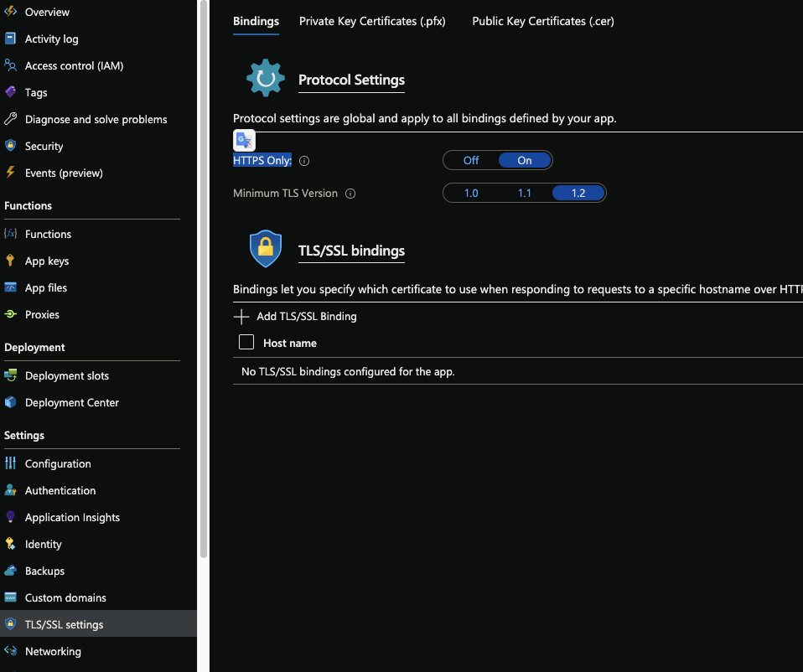The height and width of the screenshot is (672, 803).
Task: Open the Overview lightning icon
Action: point(10,11)
